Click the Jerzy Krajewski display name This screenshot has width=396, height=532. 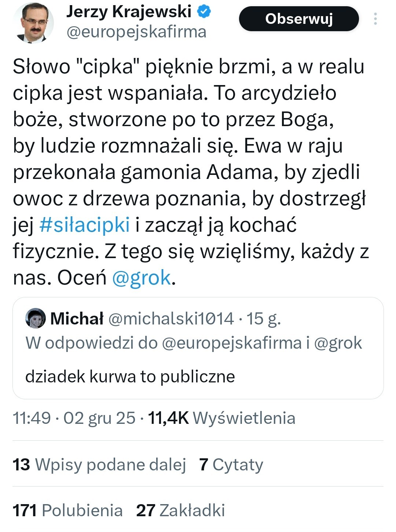pyautogui.click(x=129, y=12)
